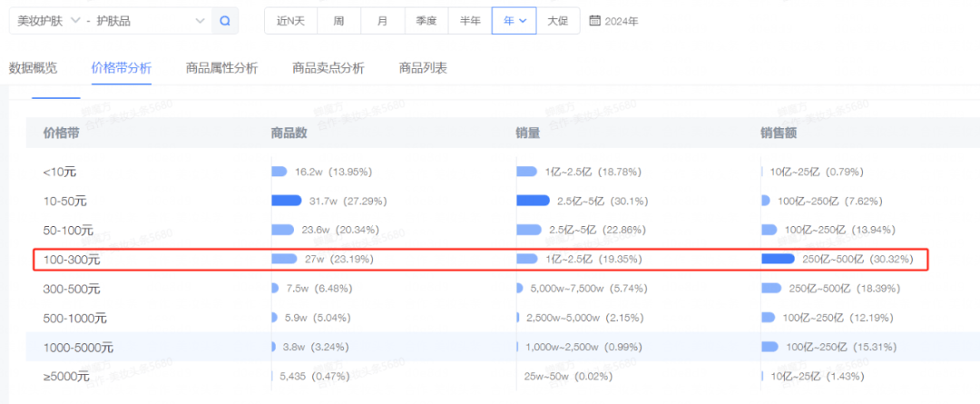Select the 1000-5000元 price band row
The width and height of the screenshot is (980, 404).
point(503,347)
